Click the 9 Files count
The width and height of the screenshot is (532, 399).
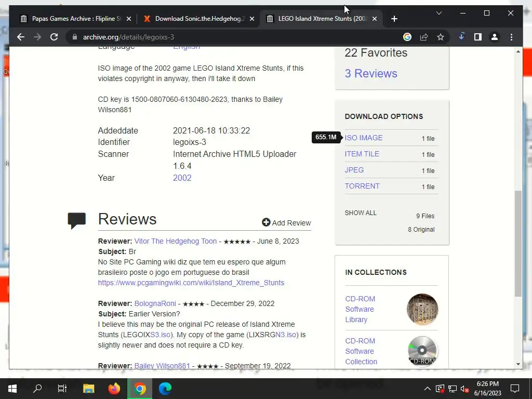[x=425, y=216]
